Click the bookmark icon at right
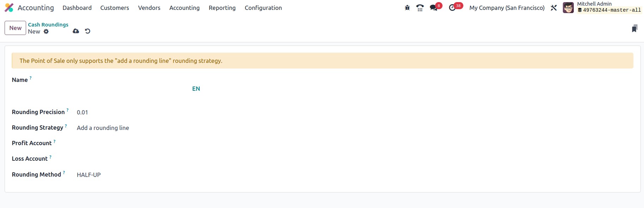Viewport: 644px width, 208px height. (634, 28)
